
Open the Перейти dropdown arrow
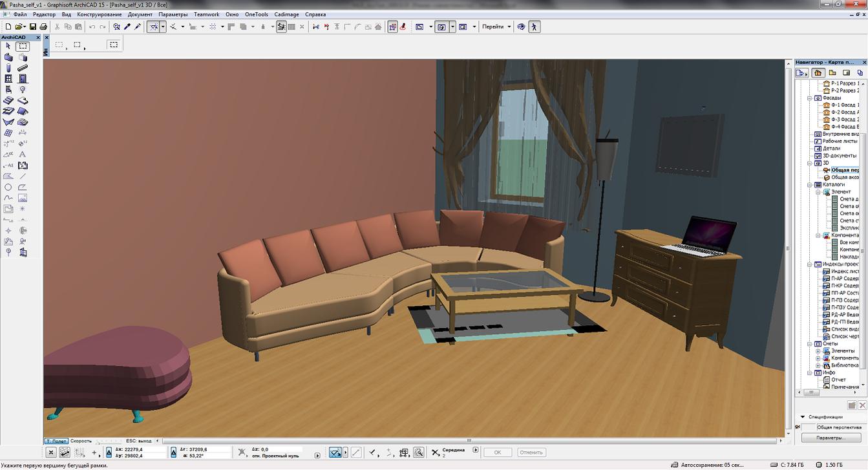[x=509, y=27]
